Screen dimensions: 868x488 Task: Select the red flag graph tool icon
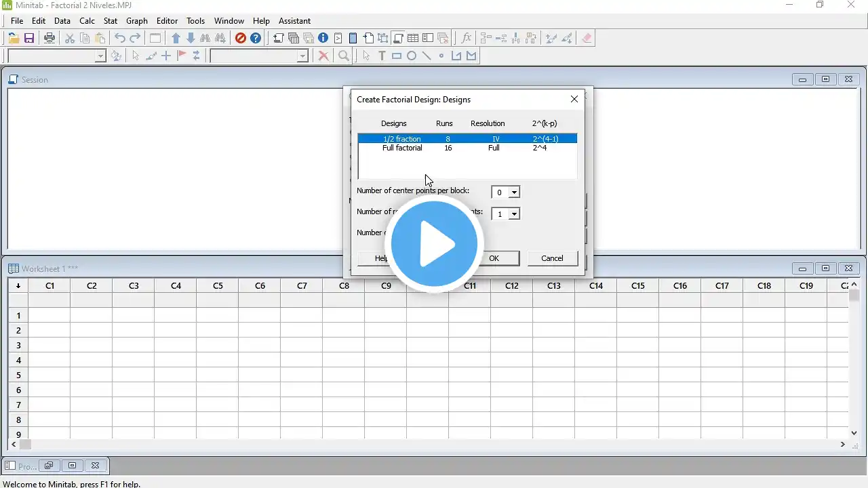click(x=181, y=56)
